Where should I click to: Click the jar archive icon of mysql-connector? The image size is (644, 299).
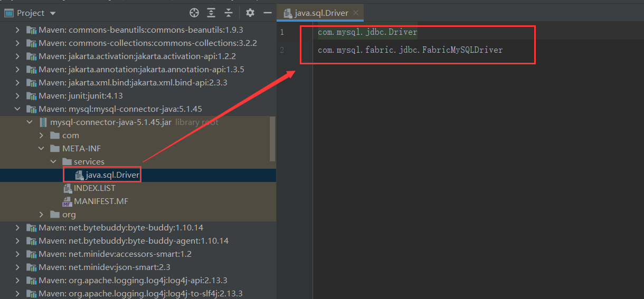tap(43, 122)
